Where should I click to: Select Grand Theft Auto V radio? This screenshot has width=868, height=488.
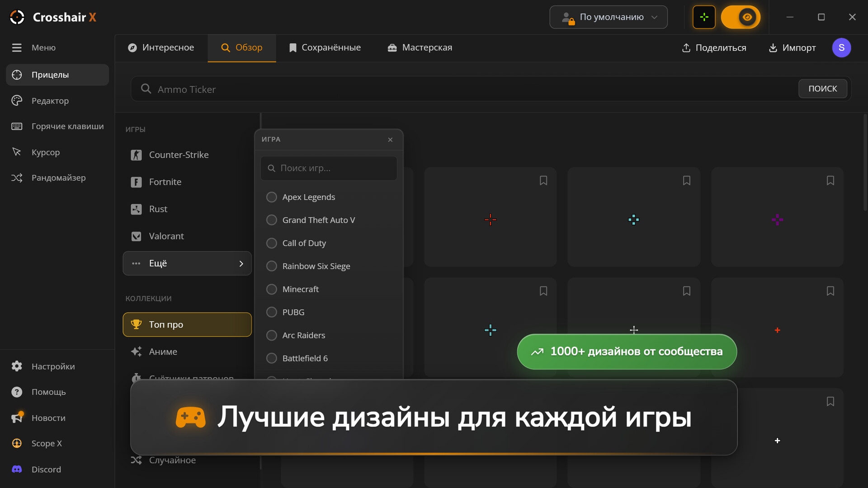click(272, 220)
